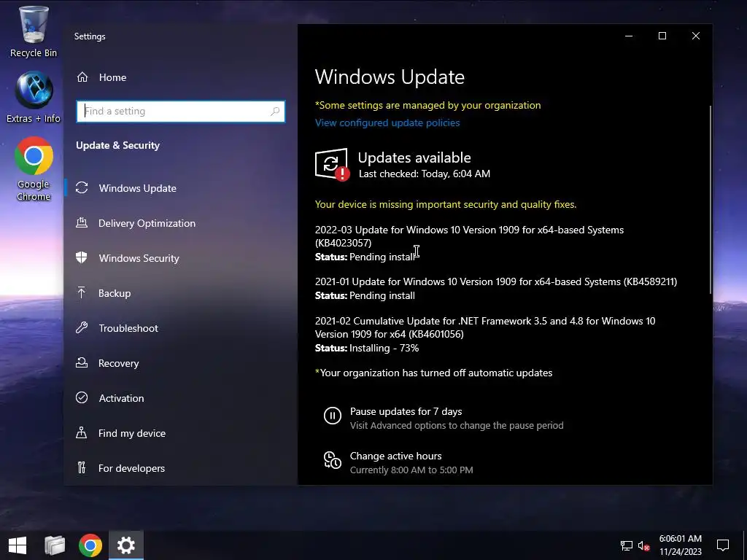The height and width of the screenshot is (560, 747).
Task: Click the active hours clock icon
Action: (333, 460)
